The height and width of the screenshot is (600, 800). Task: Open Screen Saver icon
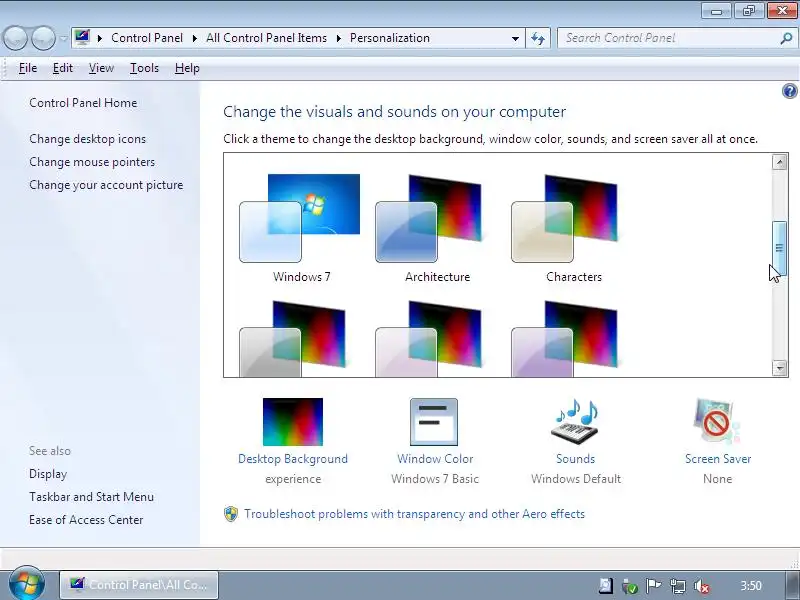[x=716, y=422]
